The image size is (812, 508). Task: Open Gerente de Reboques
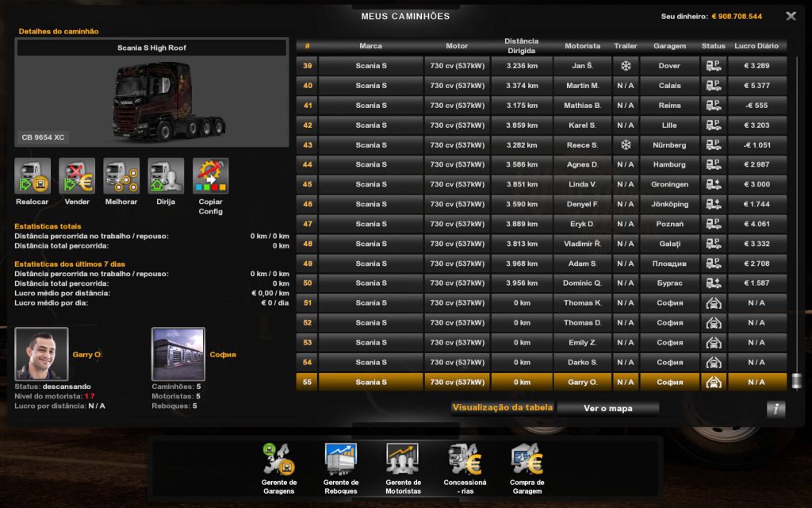pyautogui.click(x=341, y=460)
